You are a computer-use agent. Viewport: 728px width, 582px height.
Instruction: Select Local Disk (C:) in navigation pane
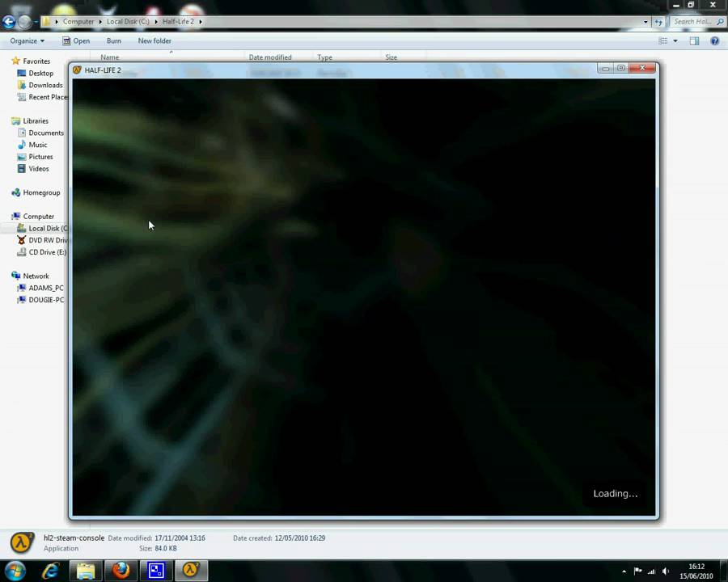pyautogui.click(x=42, y=228)
